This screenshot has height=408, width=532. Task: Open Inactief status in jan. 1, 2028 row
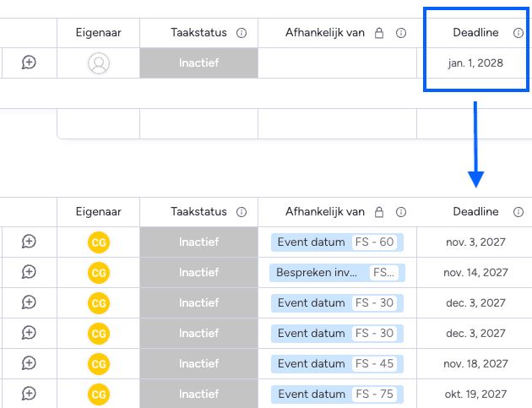tap(198, 63)
